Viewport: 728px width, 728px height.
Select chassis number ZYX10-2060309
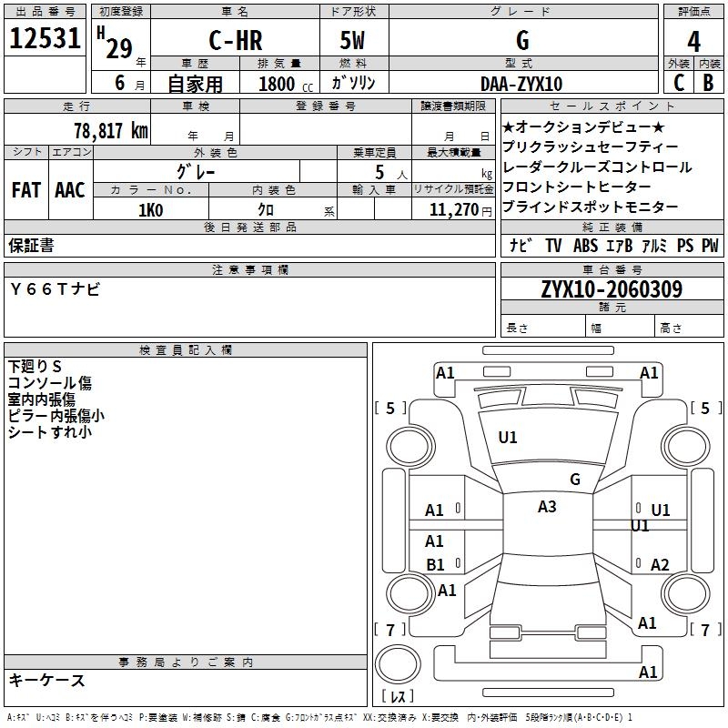(x=612, y=290)
